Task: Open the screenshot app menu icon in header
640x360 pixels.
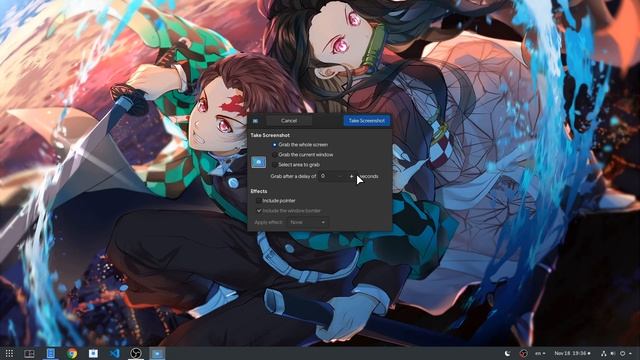Action: 256,121
